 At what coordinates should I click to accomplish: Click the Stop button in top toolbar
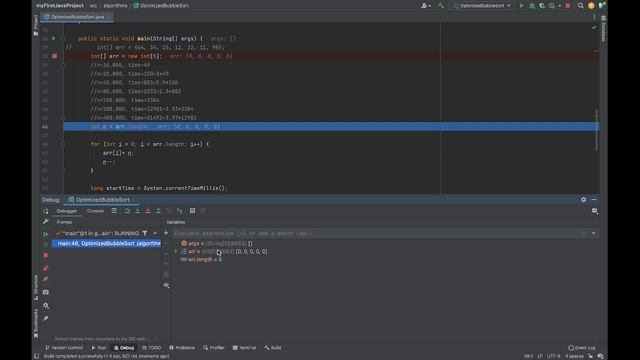[568, 6]
